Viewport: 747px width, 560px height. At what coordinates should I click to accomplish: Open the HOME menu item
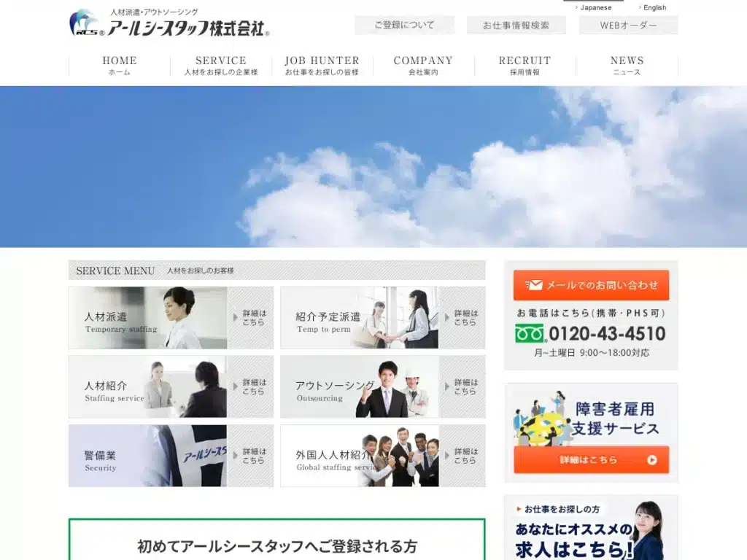click(x=120, y=65)
